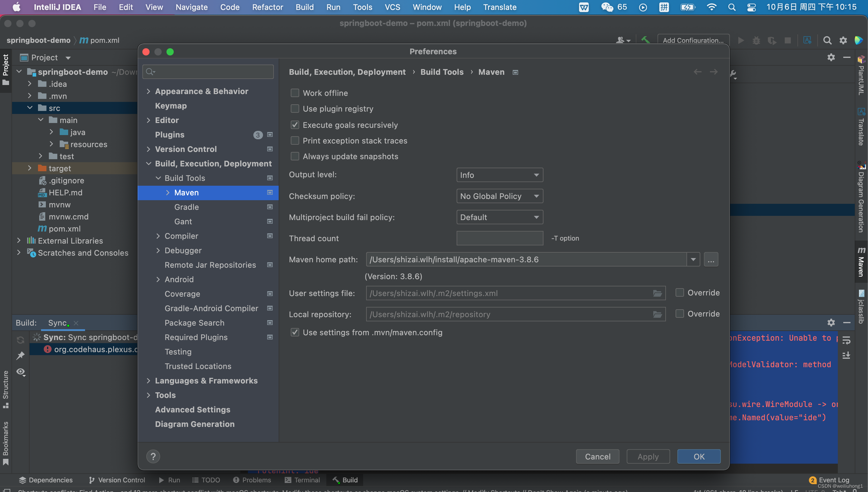
Task: Click the Search everywhere magnifier icon
Action: [827, 40]
